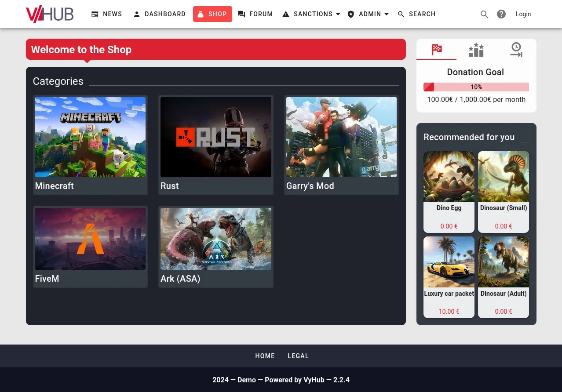The width and height of the screenshot is (562, 392).
Task: Expand the Sanctions dropdown arrow
Action: (x=338, y=14)
